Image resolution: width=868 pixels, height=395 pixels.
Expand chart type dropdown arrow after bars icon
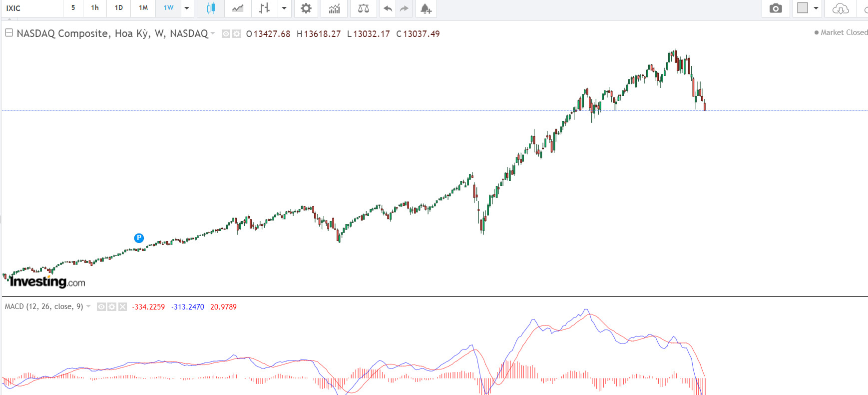tap(284, 8)
